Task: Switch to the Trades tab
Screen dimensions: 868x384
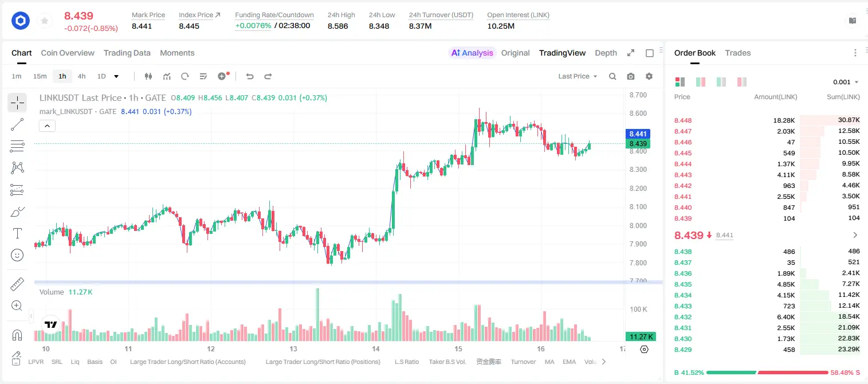Action: click(737, 53)
